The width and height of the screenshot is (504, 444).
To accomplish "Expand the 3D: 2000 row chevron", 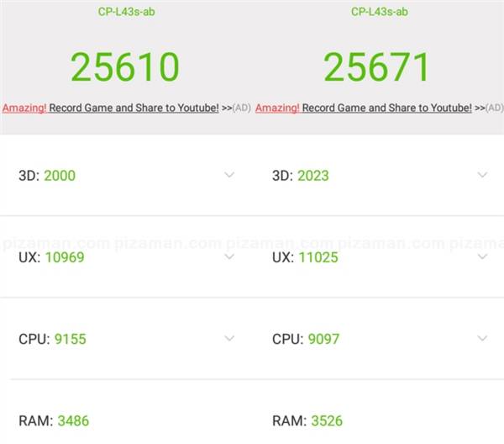I will [x=229, y=175].
